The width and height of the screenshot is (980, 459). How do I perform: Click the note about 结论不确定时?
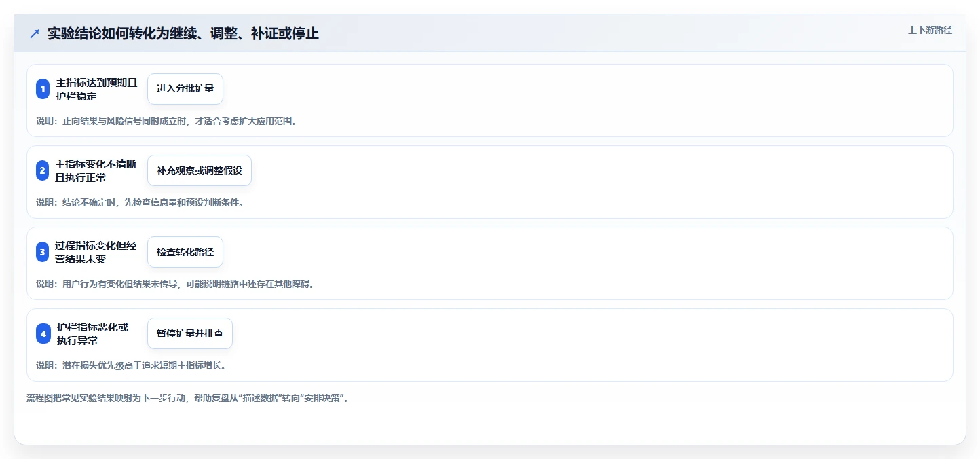(140, 202)
